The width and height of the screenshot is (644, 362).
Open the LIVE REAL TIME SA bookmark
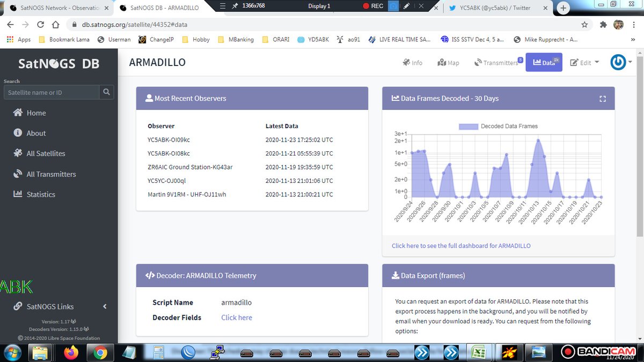pyautogui.click(x=399, y=39)
